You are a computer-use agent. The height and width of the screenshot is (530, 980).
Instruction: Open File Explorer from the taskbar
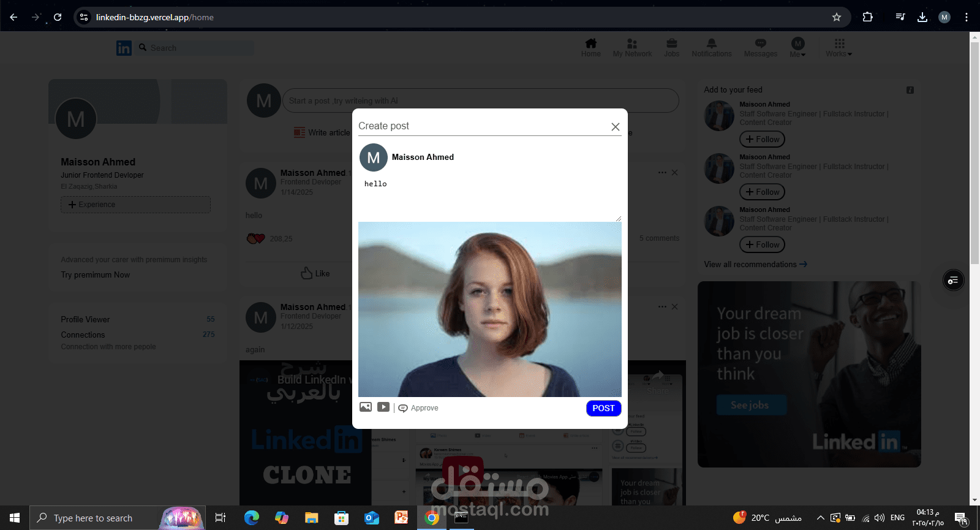click(x=312, y=518)
